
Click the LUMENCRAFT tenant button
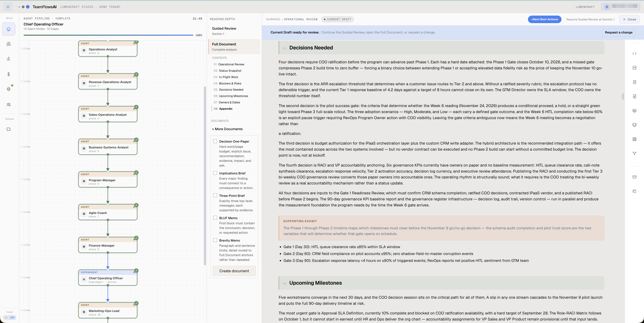tap(585, 7)
